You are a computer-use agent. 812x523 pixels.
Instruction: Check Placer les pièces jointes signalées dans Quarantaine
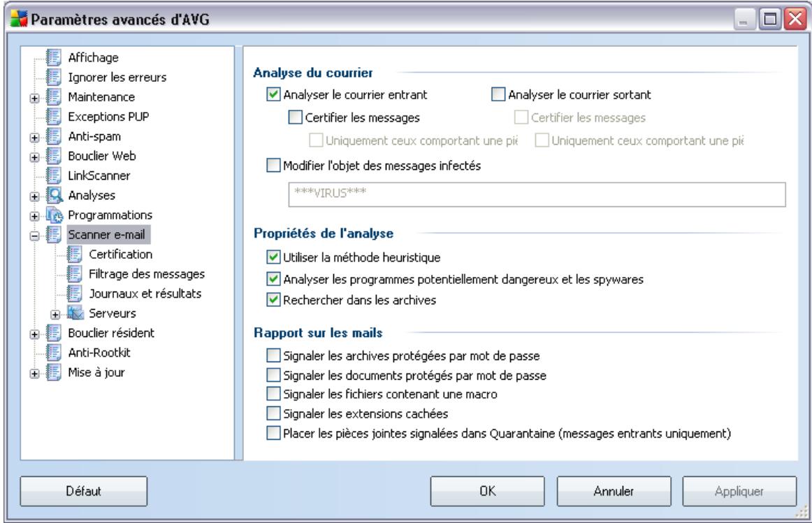pos(273,433)
